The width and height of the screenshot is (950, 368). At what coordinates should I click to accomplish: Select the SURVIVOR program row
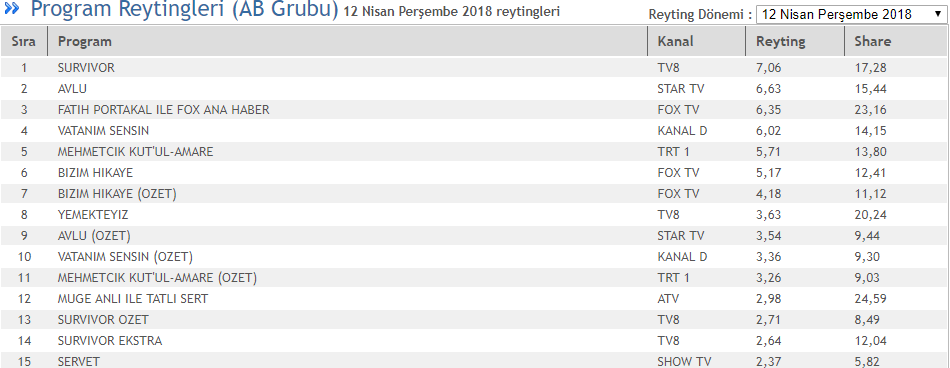tap(474, 68)
